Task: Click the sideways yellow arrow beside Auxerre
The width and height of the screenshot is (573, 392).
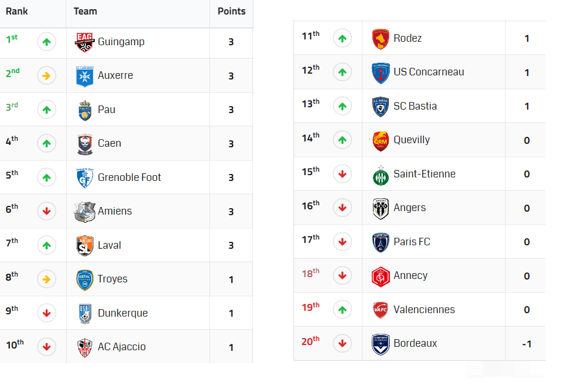Action: click(x=46, y=76)
